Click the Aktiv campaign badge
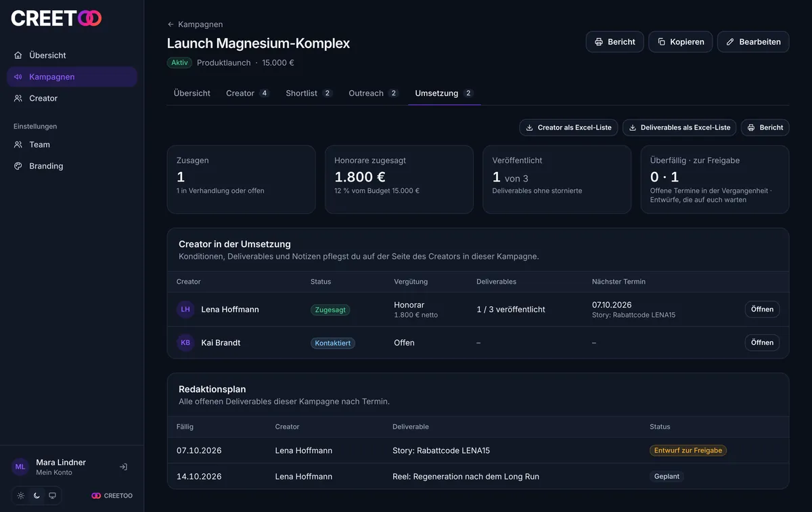The width and height of the screenshot is (812, 512). coord(179,62)
